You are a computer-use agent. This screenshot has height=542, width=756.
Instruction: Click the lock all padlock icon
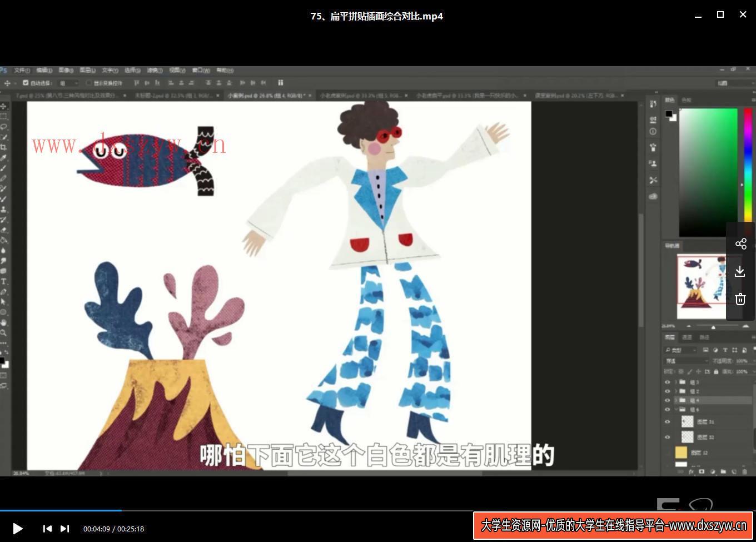[716, 371]
